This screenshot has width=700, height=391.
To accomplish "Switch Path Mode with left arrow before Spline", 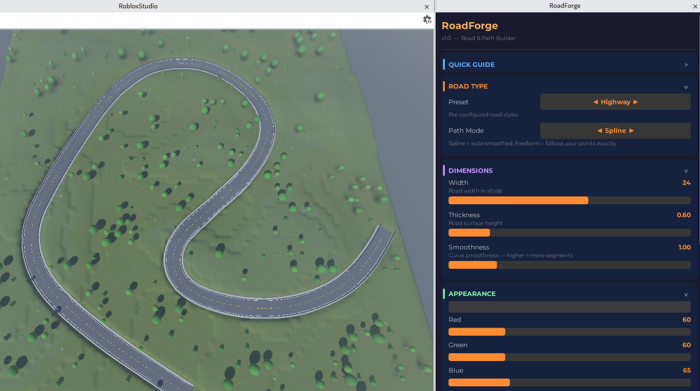I will pos(600,131).
